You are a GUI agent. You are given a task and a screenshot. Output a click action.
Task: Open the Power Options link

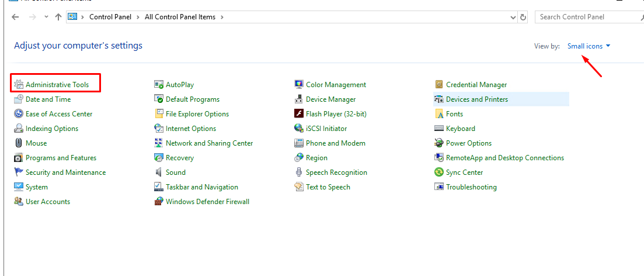pyautogui.click(x=469, y=143)
